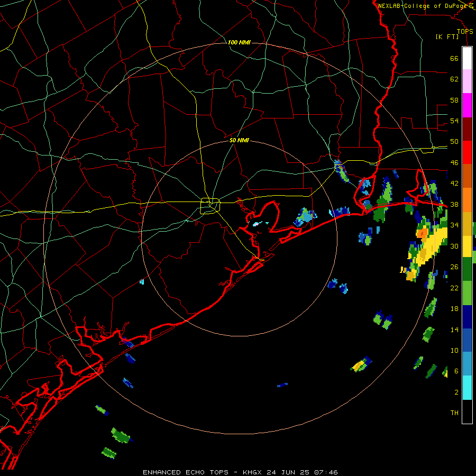The width and height of the screenshot is (476, 476).
Task: Pick the dark red (maroon) legend swatch
Action: [467, 129]
